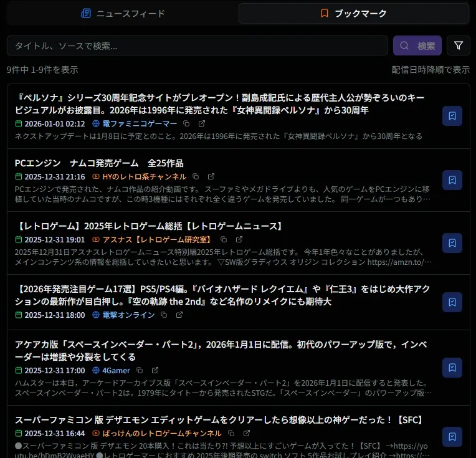Open the ばっけんのレトロゲームチャンネル source link
Viewport: 476px width, 458px height.
coord(162,433)
